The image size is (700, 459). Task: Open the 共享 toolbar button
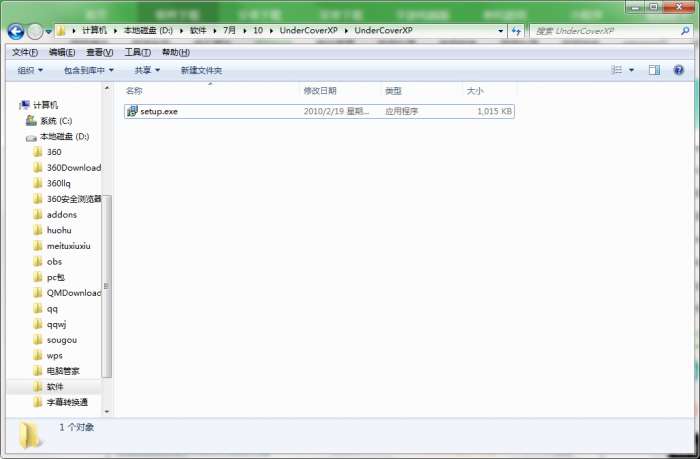tap(147, 70)
